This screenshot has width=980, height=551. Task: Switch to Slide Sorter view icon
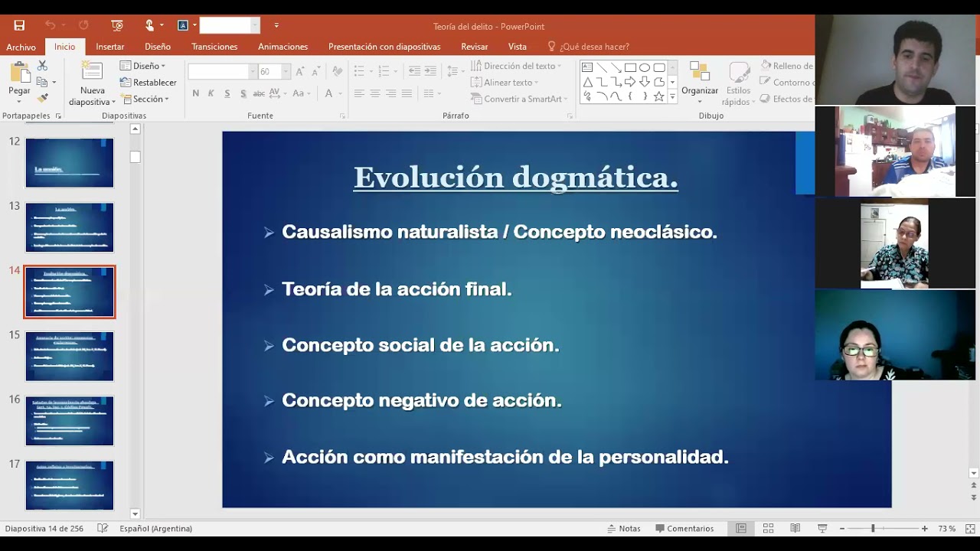768,529
